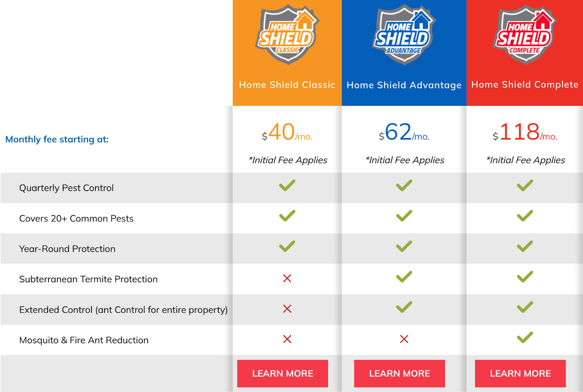Select the Home Shield Advantage plan title

(x=404, y=85)
